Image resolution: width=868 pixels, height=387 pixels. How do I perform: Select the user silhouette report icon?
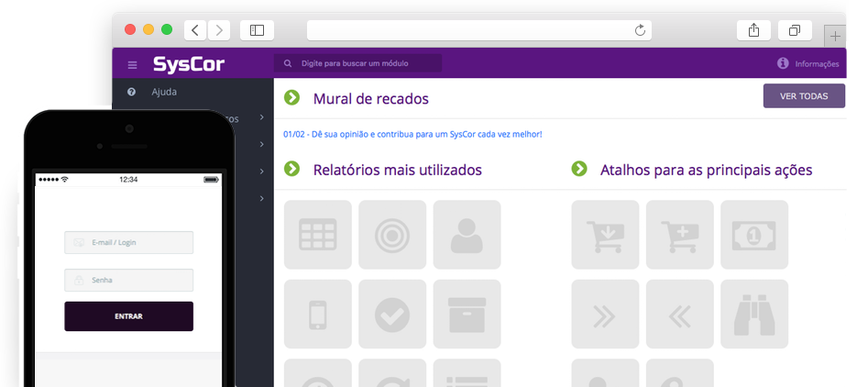(x=467, y=235)
